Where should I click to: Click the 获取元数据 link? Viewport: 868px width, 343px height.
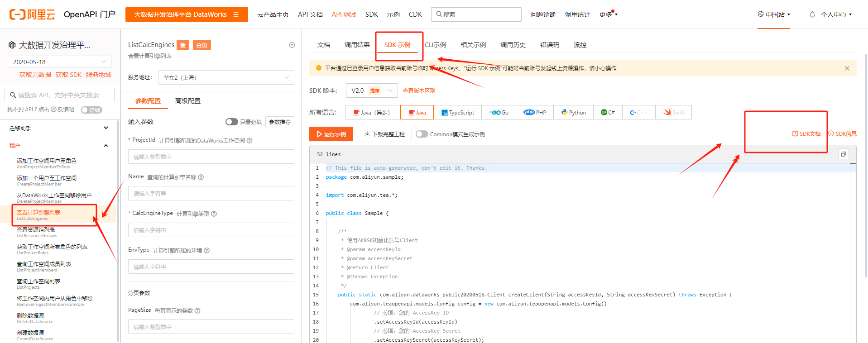pos(35,75)
